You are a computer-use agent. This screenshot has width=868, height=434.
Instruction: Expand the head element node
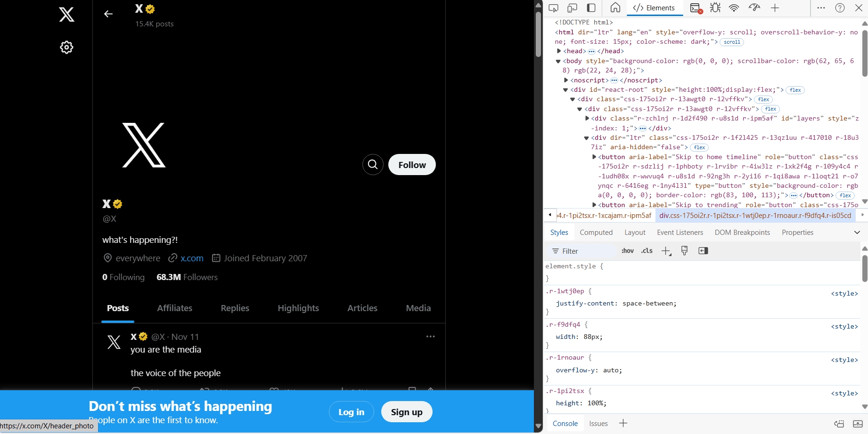pos(559,51)
